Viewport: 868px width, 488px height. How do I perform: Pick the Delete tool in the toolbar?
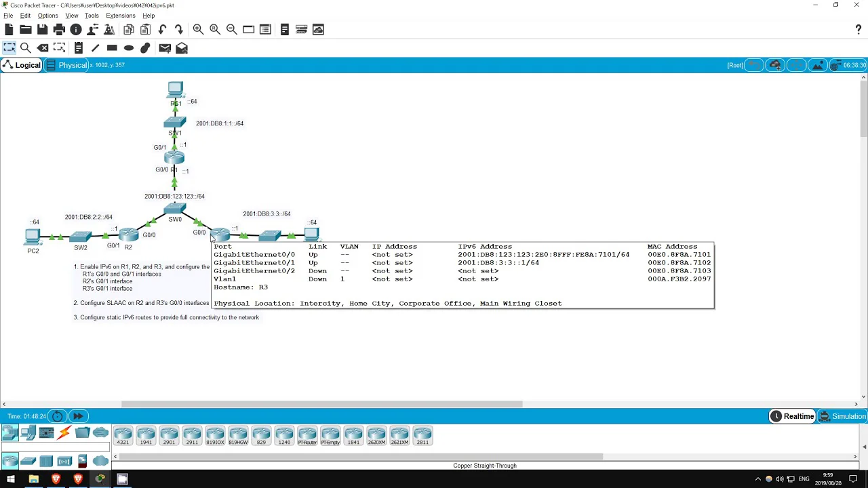click(43, 47)
